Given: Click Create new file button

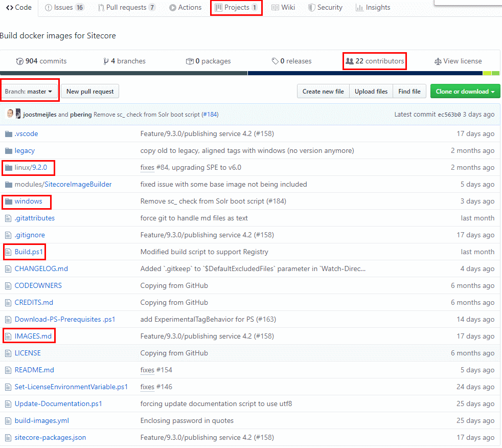Looking at the screenshot, I should 323,91.
